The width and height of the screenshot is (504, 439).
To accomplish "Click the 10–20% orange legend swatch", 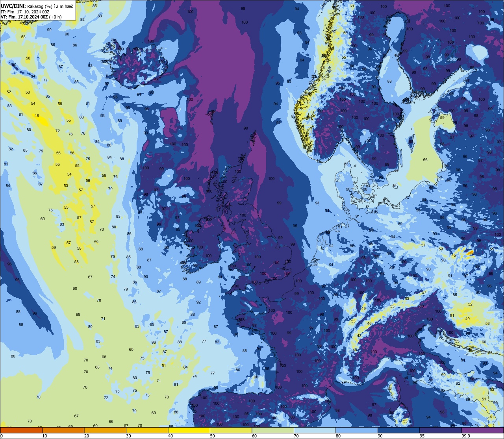I will coord(63,430).
